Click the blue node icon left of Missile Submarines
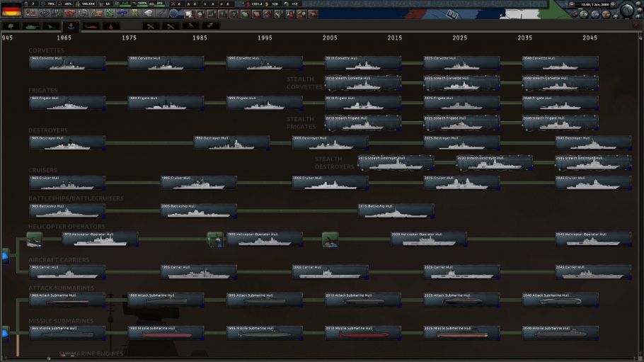The width and height of the screenshot is (644, 362). pyautogui.click(x=5, y=332)
